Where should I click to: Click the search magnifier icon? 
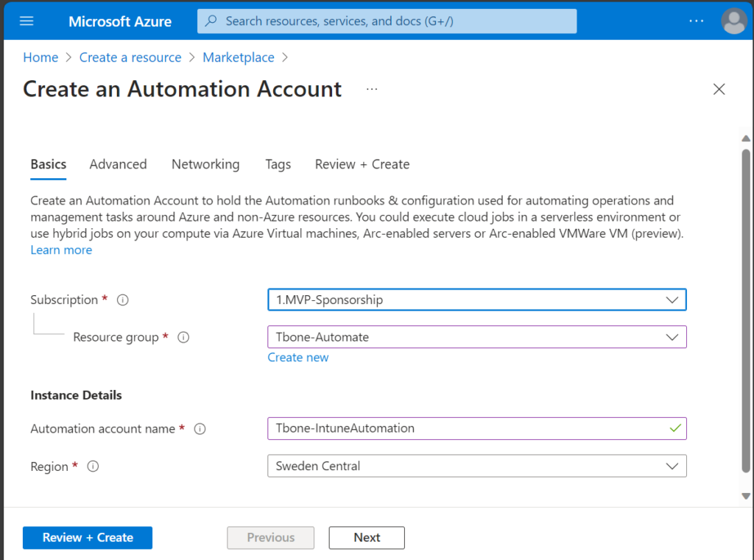pyautogui.click(x=211, y=21)
